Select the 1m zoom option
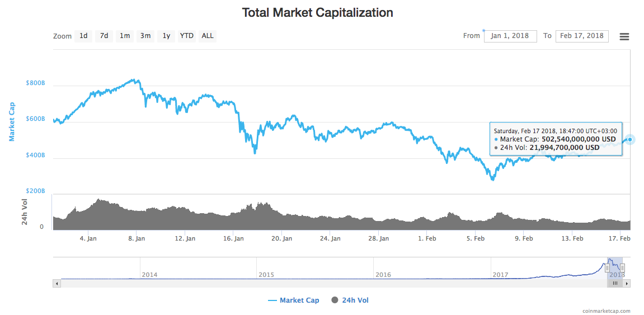The height and width of the screenshot is (315, 644). point(125,36)
